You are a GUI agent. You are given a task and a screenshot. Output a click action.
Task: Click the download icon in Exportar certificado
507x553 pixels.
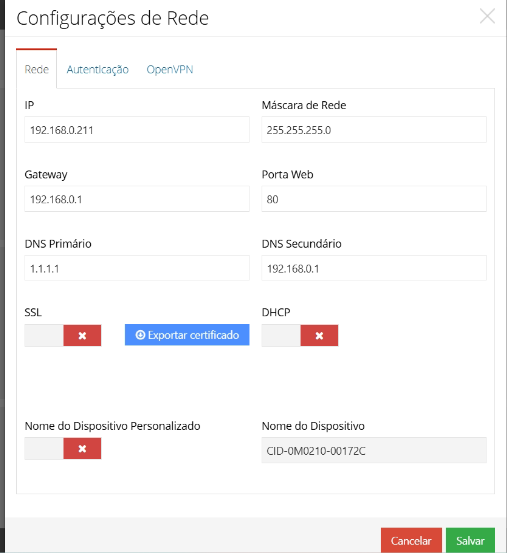[x=140, y=335]
